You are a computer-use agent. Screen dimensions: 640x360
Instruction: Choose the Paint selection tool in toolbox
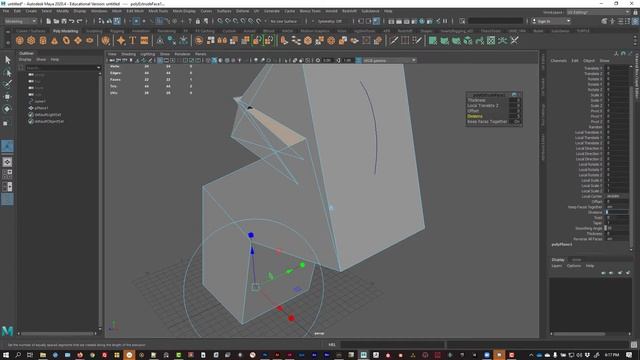pyautogui.click(x=7, y=84)
